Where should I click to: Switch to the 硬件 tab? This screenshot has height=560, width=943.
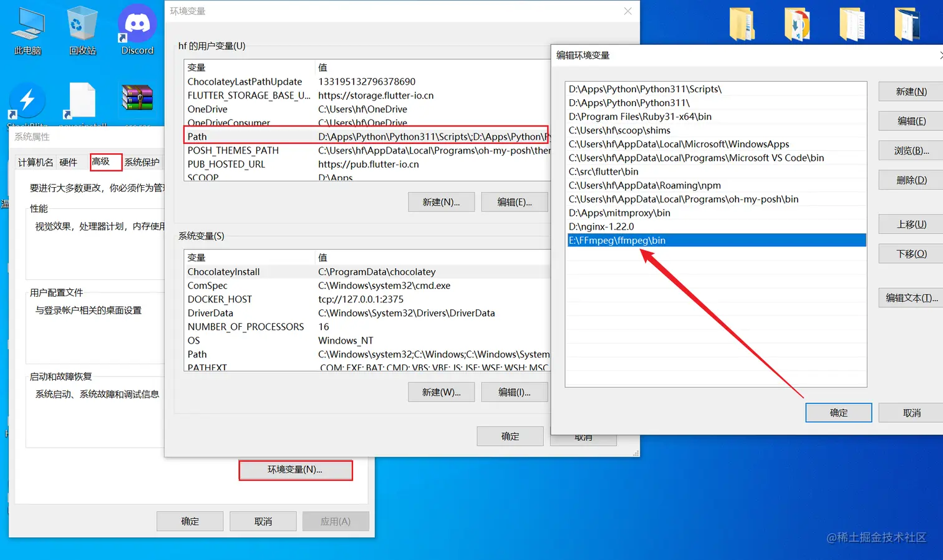[x=69, y=162]
